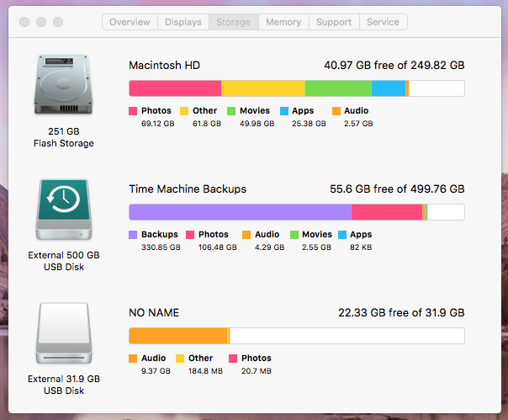Click the orange Audio segment of NO NAME bar
The width and height of the screenshot is (508, 420).
(x=178, y=336)
